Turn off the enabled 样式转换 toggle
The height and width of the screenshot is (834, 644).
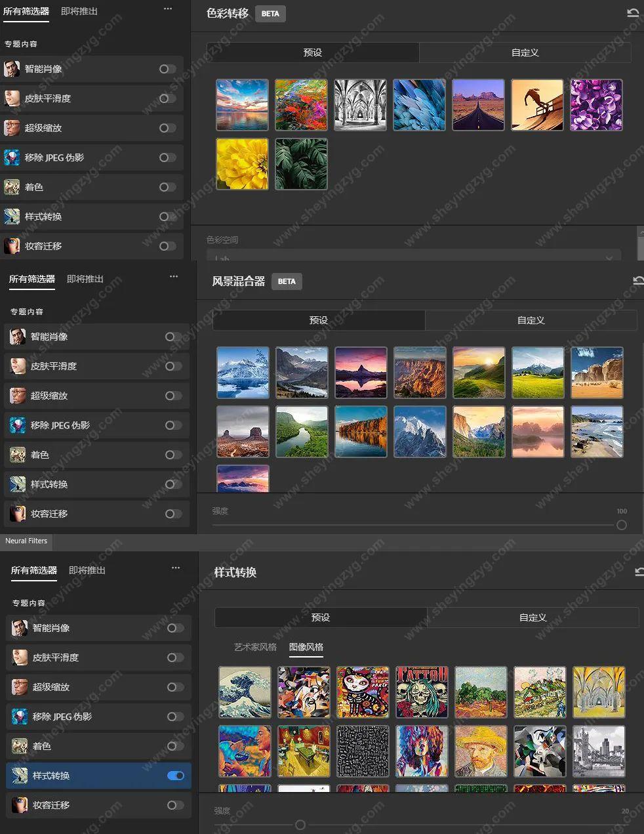click(175, 776)
